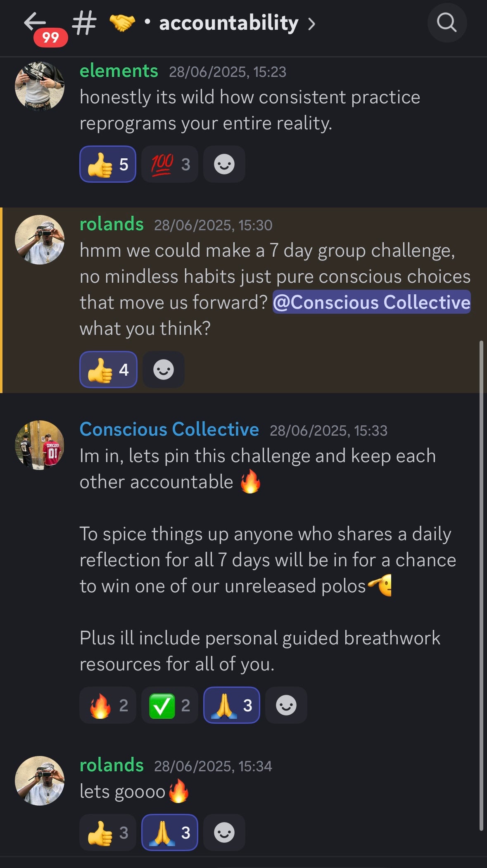The width and height of the screenshot is (487, 868).
Task: Tap the back arrow with 99 badge
Action: pos(36,23)
